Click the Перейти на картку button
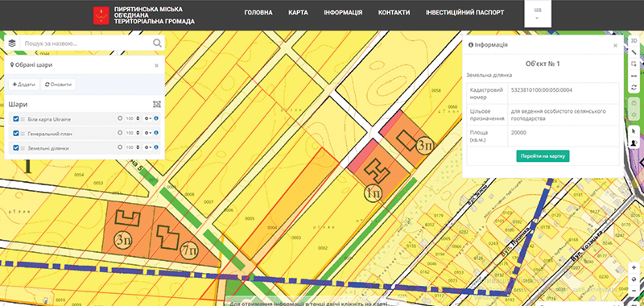The height and width of the screenshot is (306, 644). coord(543,156)
